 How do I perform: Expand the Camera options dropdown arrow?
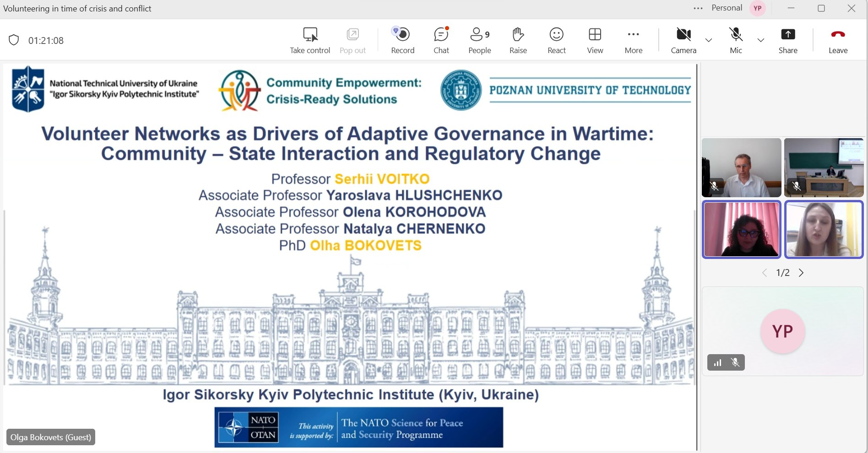tap(709, 40)
